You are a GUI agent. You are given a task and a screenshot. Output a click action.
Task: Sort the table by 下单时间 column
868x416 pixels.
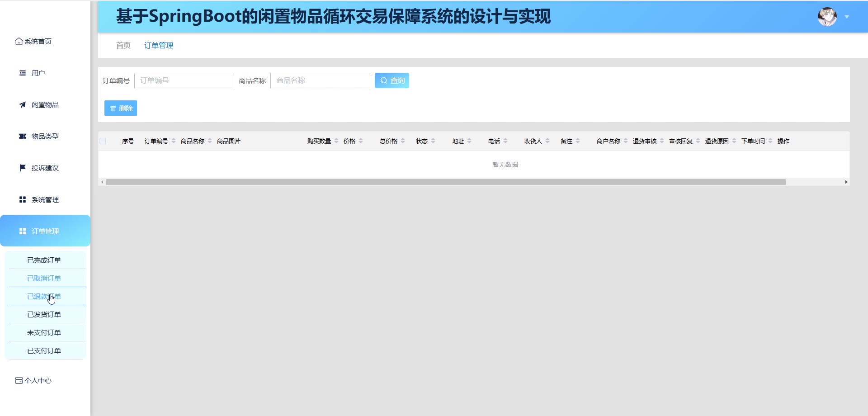point(770,141)
